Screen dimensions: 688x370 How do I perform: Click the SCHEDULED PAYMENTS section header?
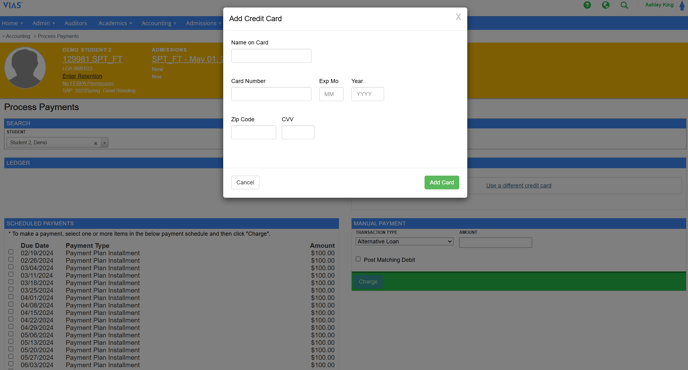point(172,223)
